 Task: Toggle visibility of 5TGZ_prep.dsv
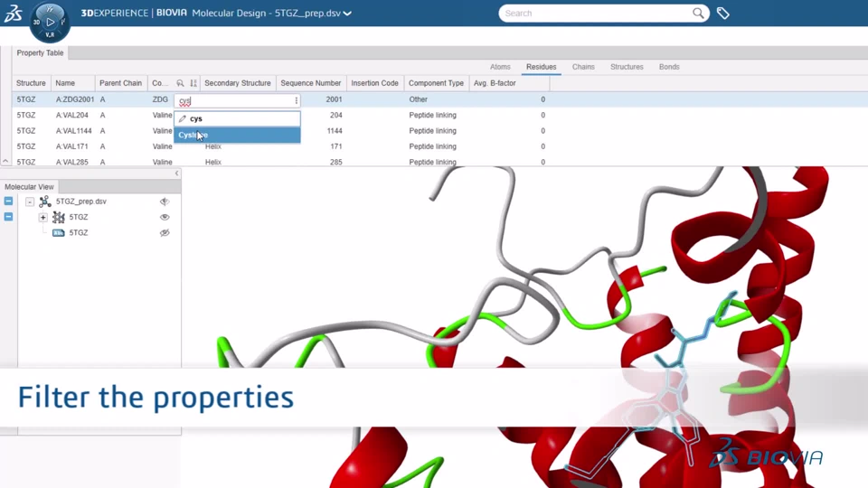[165, 202]
